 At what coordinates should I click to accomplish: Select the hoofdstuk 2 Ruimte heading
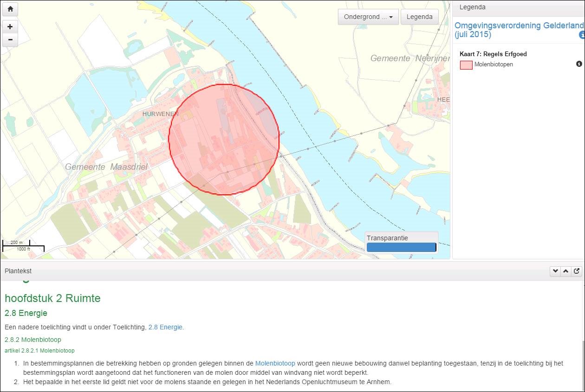[x=52, y=298]
